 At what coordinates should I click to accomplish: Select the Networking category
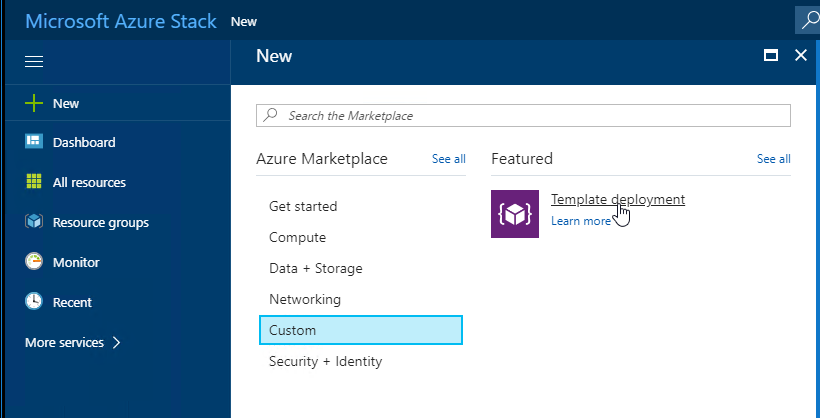click(x=305, y=299)
